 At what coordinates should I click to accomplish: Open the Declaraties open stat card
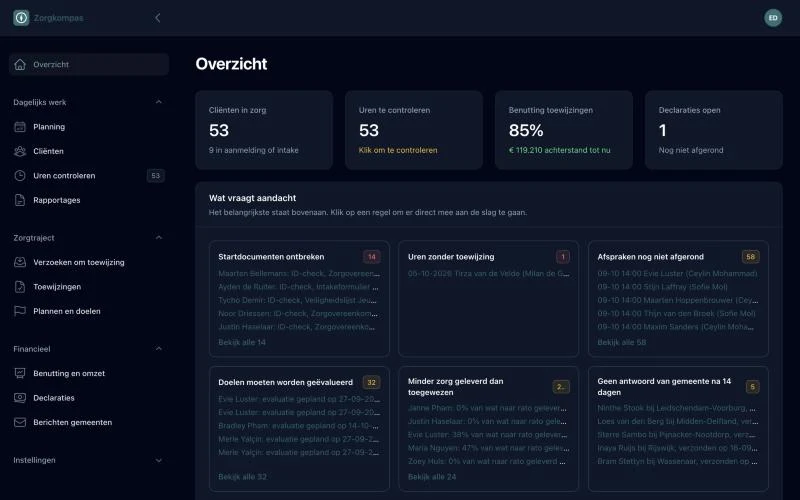pos(714,130)
